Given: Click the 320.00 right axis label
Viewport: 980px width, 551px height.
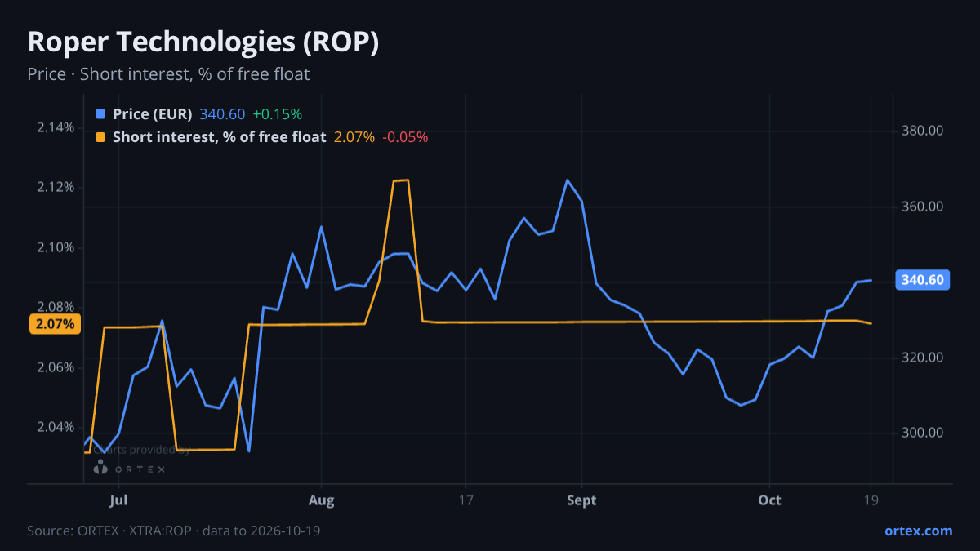Looking at the screenshot, I should 923,358.
